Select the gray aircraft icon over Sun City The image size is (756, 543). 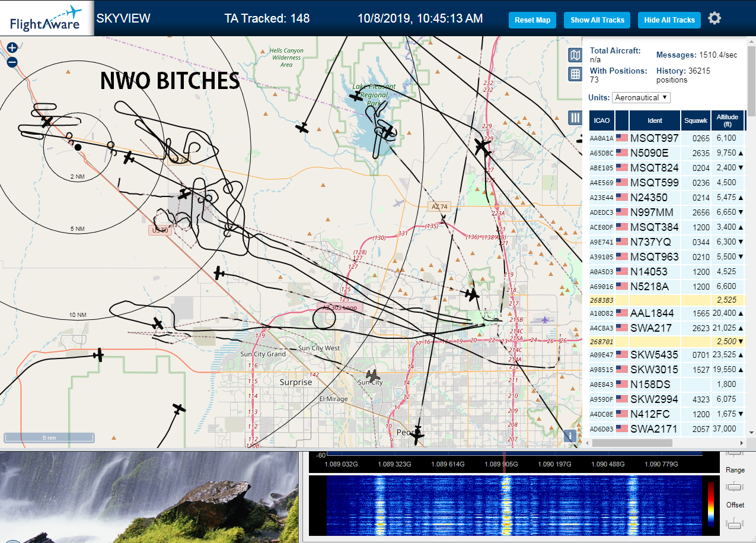coord(373,376)
